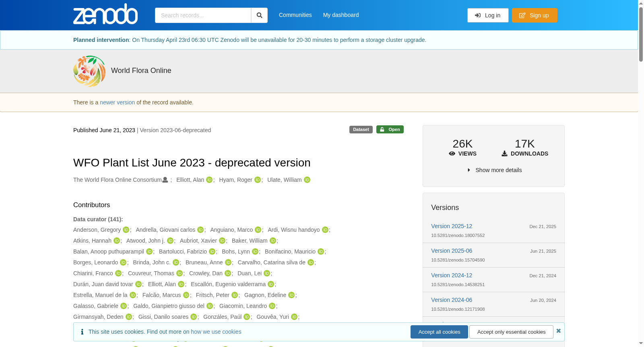Open ORCID icon for Bruneau, Anne
This screenshot has height=347, width=644.
[x=228, y=262]
